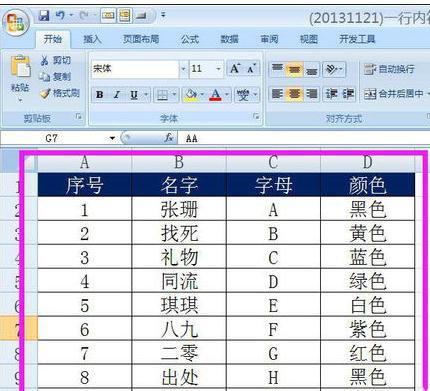
Task: Increase font size with the large A icon
Action: pyautogui.click(x=235, y=69)
